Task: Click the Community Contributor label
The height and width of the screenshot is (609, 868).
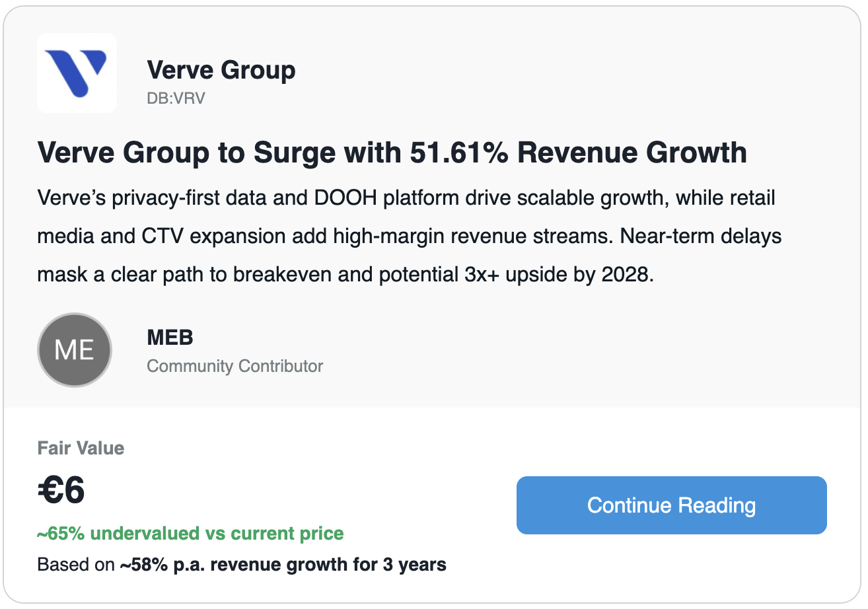Action: tap(235, 366)
